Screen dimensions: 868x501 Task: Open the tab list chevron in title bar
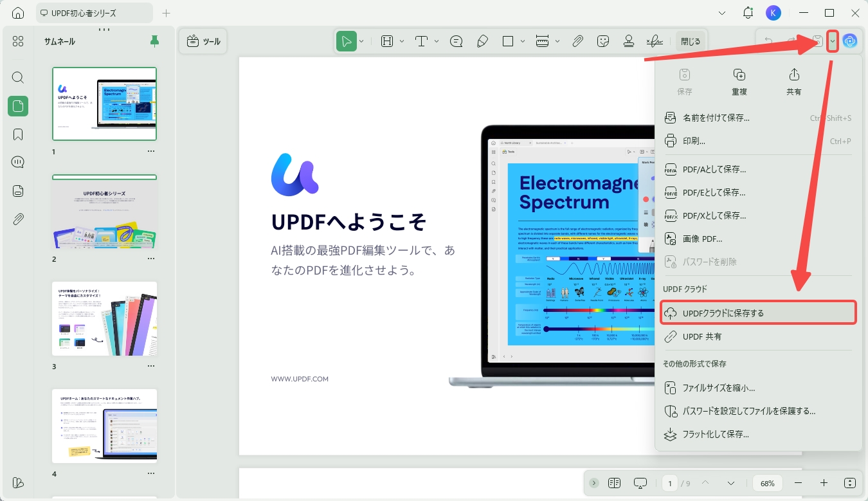pos(722,13)
